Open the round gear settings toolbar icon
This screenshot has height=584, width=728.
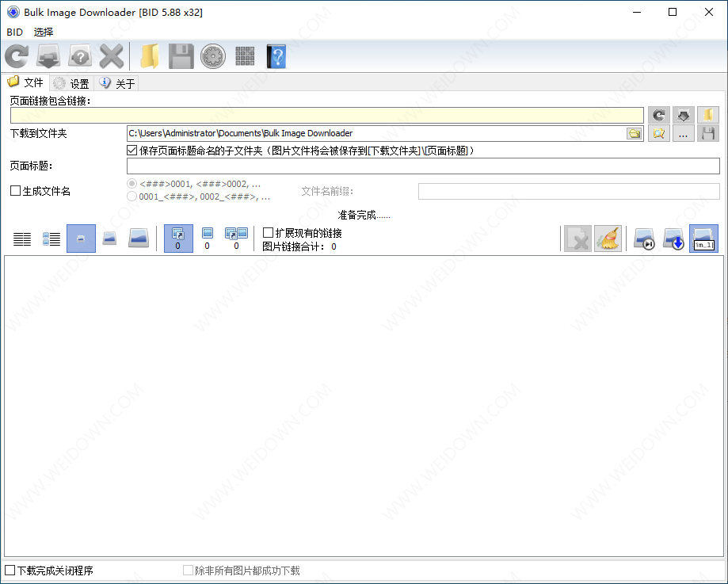pos(213,56)
